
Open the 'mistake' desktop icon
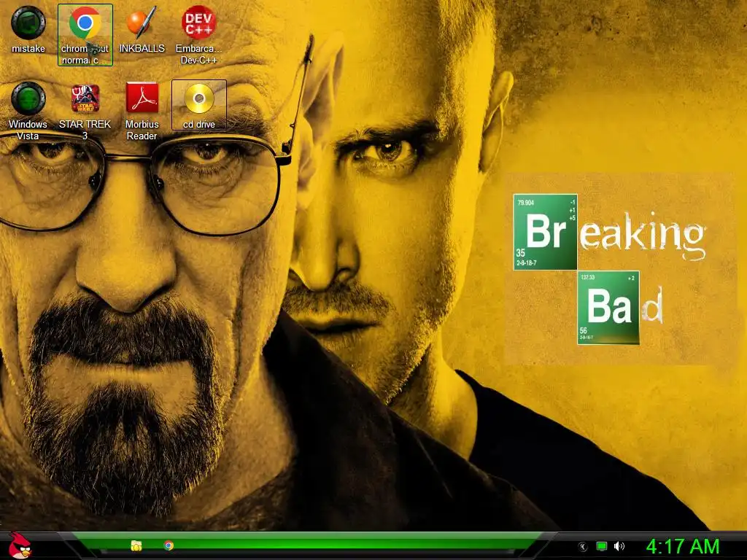[28, 29]
